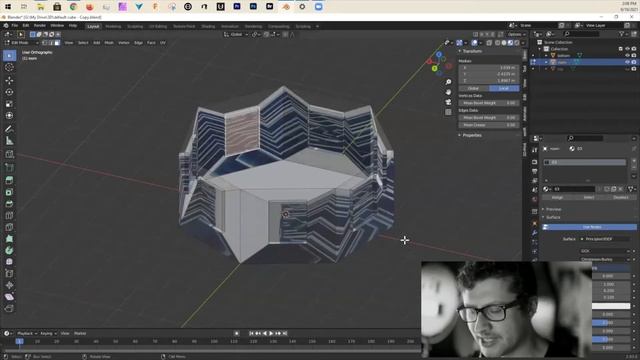The width and height of the screenshot is (640, 360).
Task: Open the Mesh menu in viewport header
Action: coord(109,42)
